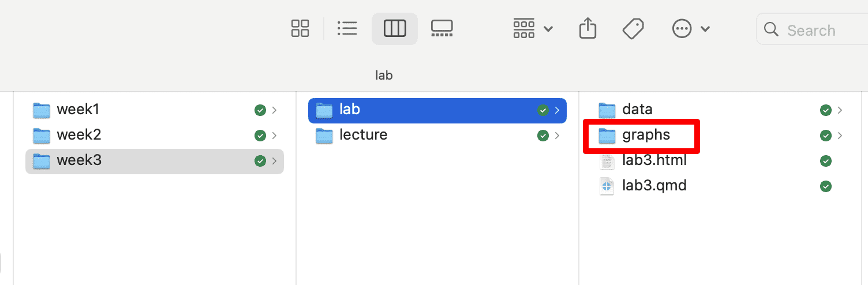Switch to list view

pos(347,28)
